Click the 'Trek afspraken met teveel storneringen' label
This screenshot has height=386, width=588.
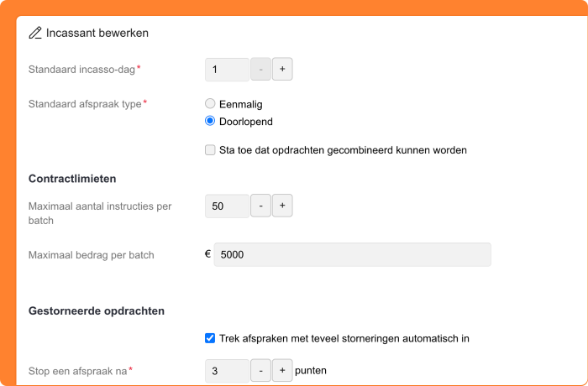pos(344,338)
